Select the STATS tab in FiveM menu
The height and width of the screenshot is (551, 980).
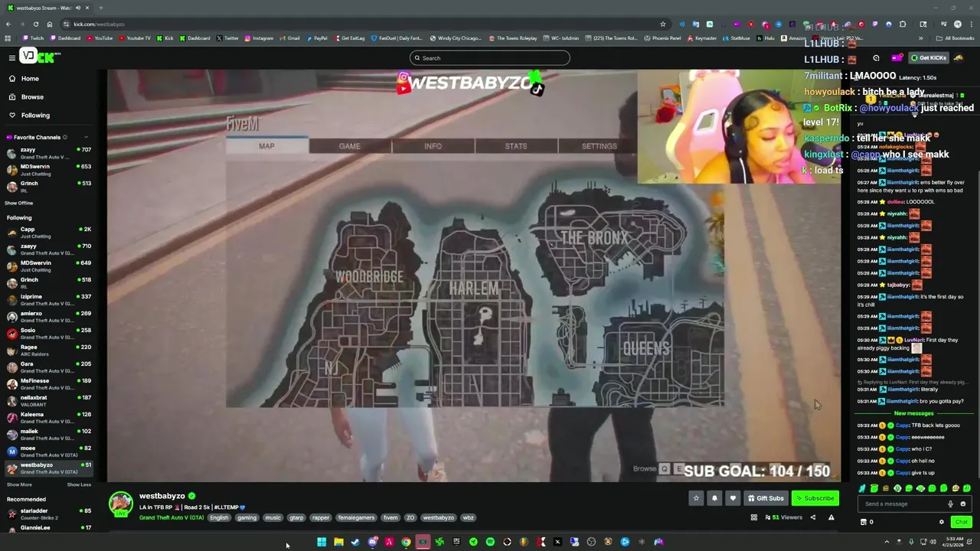coord(516,146)
